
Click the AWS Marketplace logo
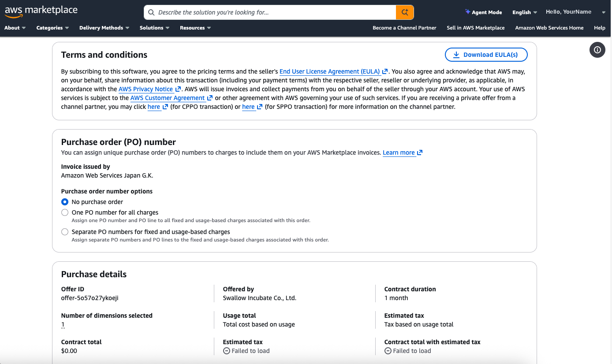[x=41, y=12]
